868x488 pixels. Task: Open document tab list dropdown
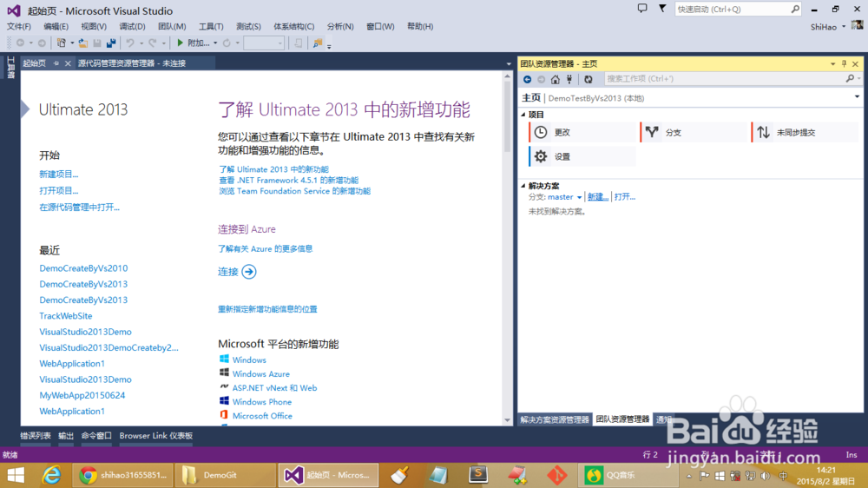(x=509, y=63)
